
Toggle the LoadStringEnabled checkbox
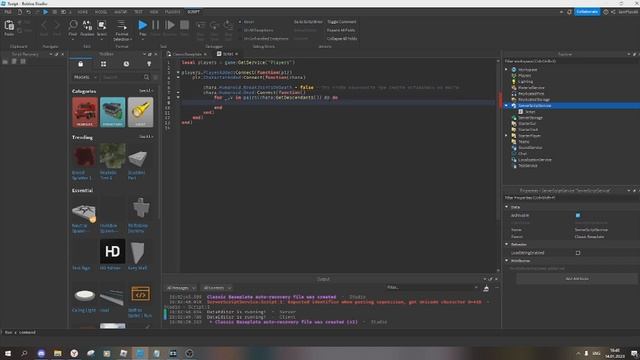tap(578, 253)
